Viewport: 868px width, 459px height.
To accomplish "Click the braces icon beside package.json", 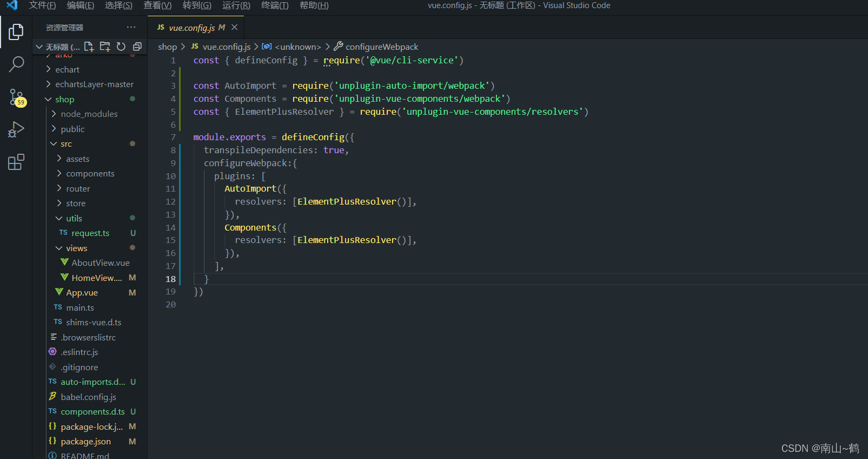I will [52, 441].
